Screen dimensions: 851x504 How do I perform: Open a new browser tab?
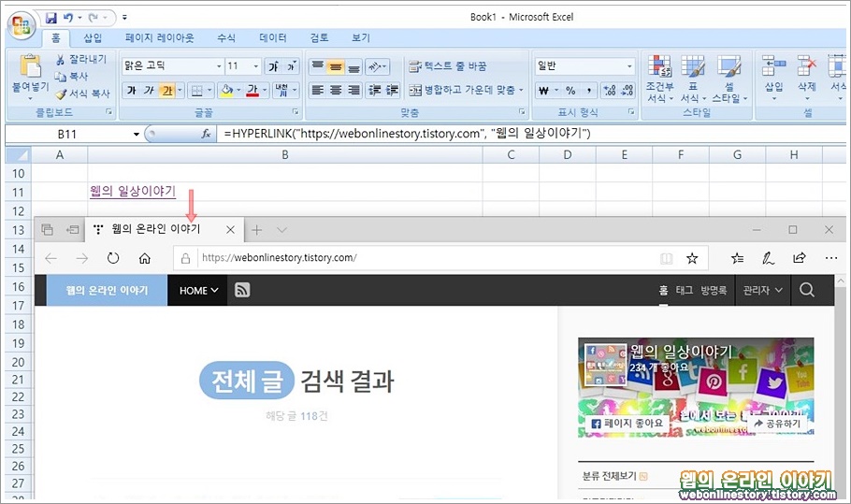[x=257, y=230]
